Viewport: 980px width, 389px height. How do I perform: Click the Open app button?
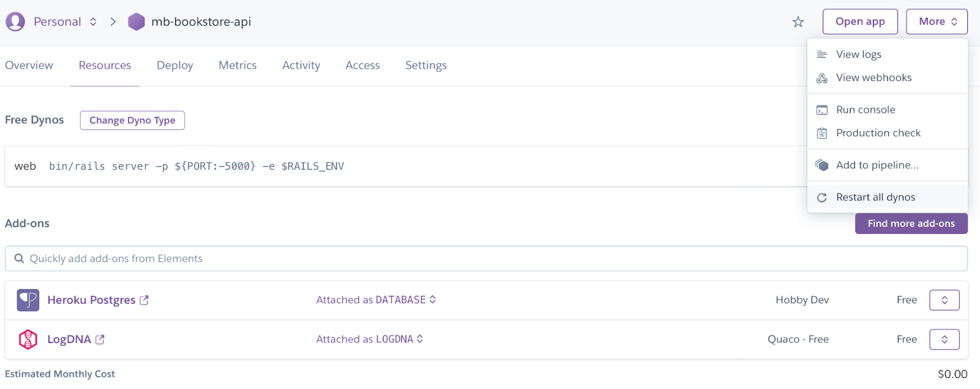[860, 21]
